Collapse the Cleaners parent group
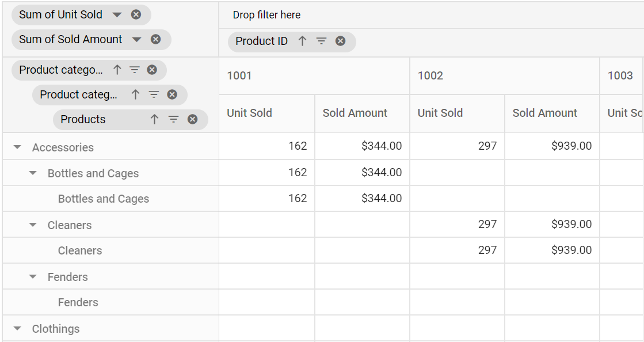This screenshot has height=342, width=644. point(33,225)
